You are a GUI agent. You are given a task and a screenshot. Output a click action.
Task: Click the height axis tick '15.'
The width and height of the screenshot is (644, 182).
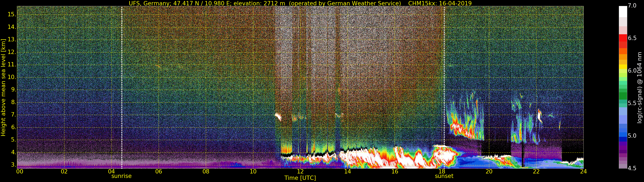pos(12,15)
